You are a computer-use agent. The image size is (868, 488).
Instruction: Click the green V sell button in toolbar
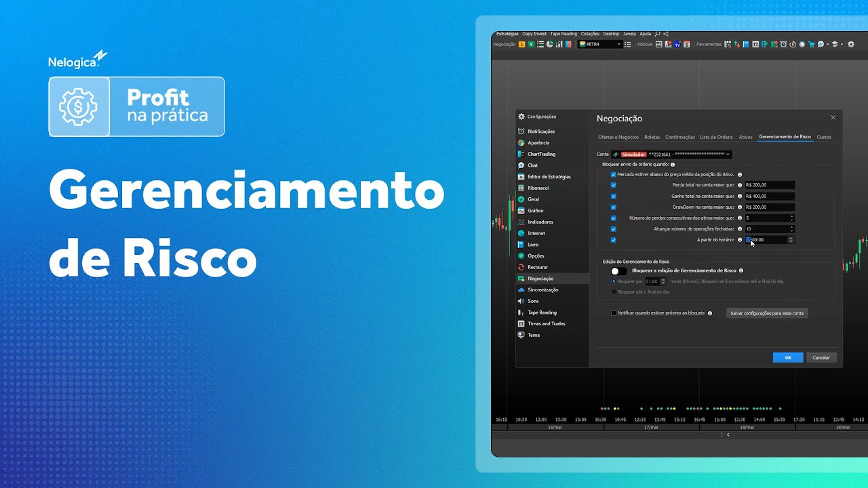pyautogui.click(x=531, y=44)
